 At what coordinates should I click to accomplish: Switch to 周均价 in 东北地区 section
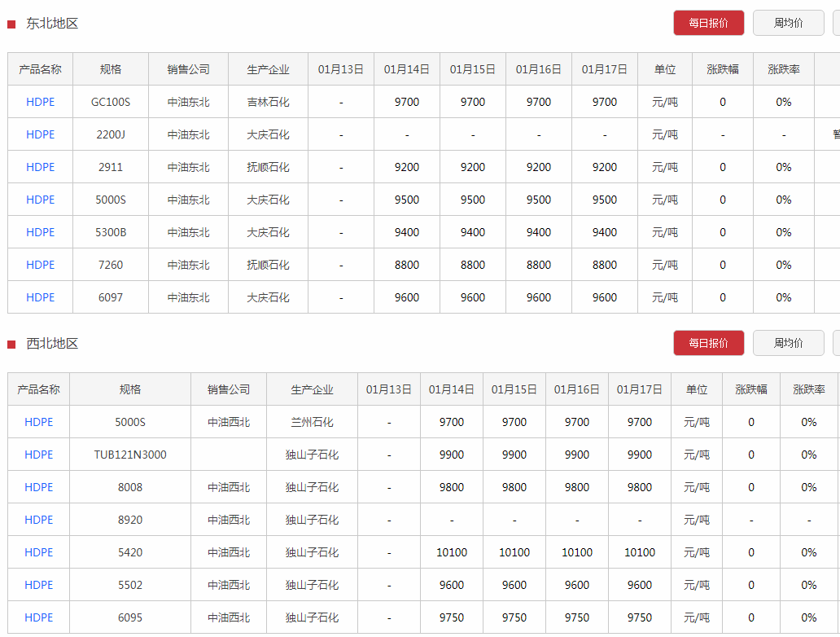click(788, 23)
